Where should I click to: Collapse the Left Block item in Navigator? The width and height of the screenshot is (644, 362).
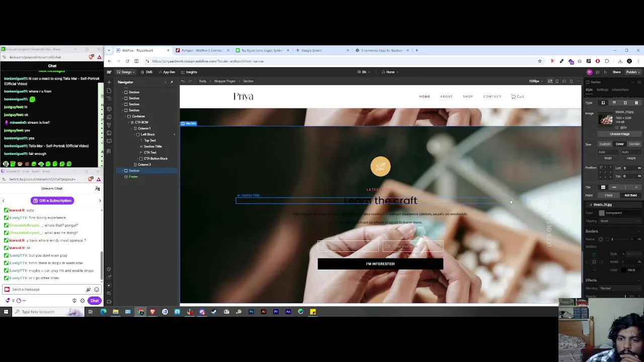point(135,134)
